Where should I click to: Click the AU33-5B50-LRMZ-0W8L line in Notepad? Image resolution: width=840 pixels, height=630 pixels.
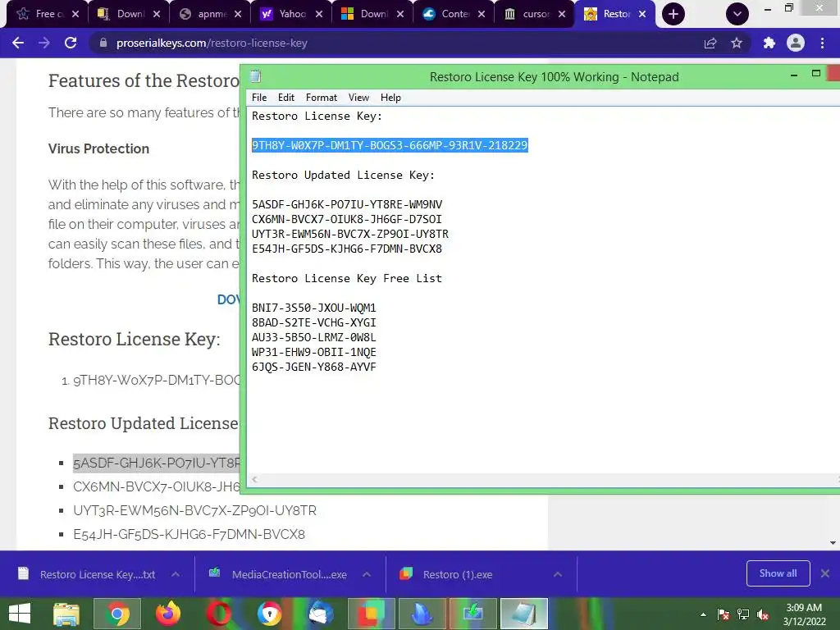(x=314, y=337)
